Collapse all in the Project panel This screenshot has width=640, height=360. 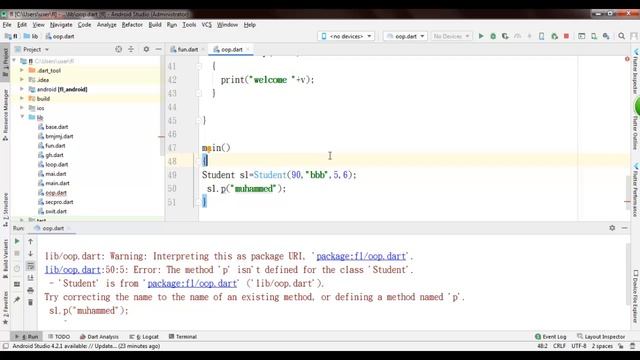[x=131, y=49]
